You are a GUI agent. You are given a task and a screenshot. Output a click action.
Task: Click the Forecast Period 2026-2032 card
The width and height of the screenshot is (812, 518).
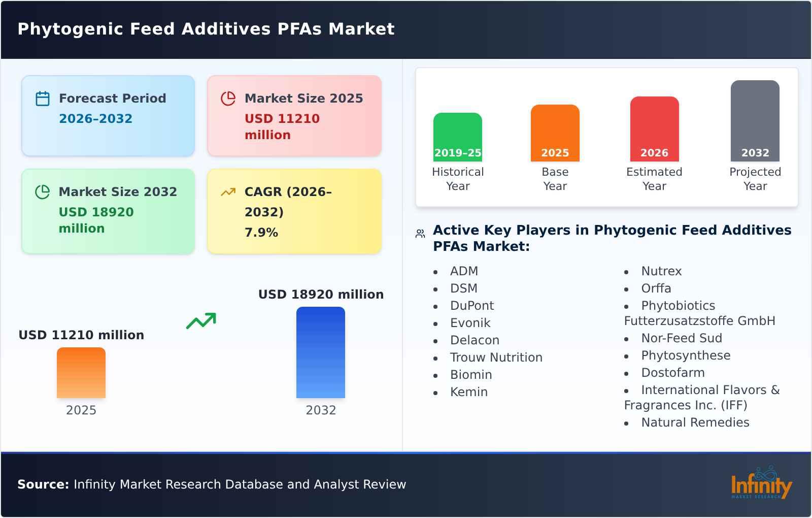point(108,115)
